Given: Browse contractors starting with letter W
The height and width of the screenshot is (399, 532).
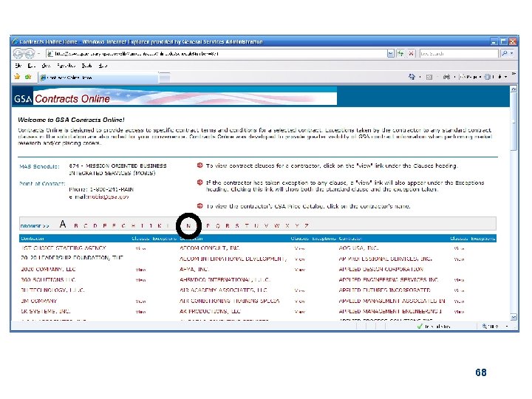Looking at the screenshot, I should tap(277, 225).
